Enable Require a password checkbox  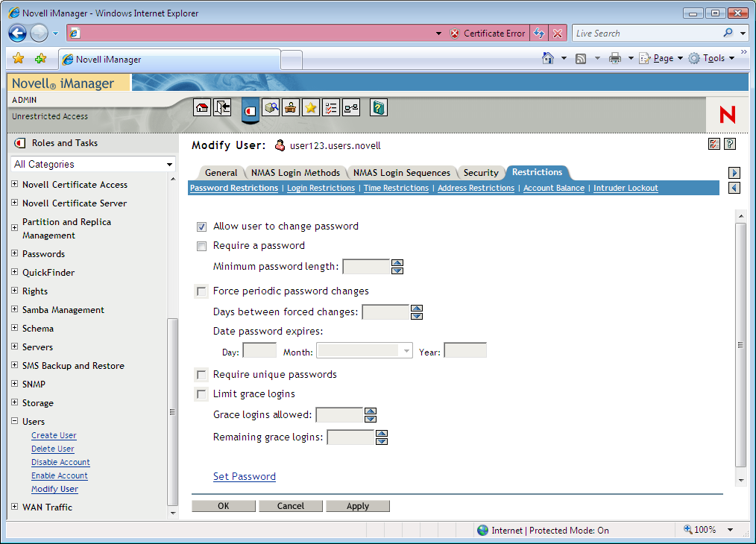pyautogui.click(x=201, y=246)
